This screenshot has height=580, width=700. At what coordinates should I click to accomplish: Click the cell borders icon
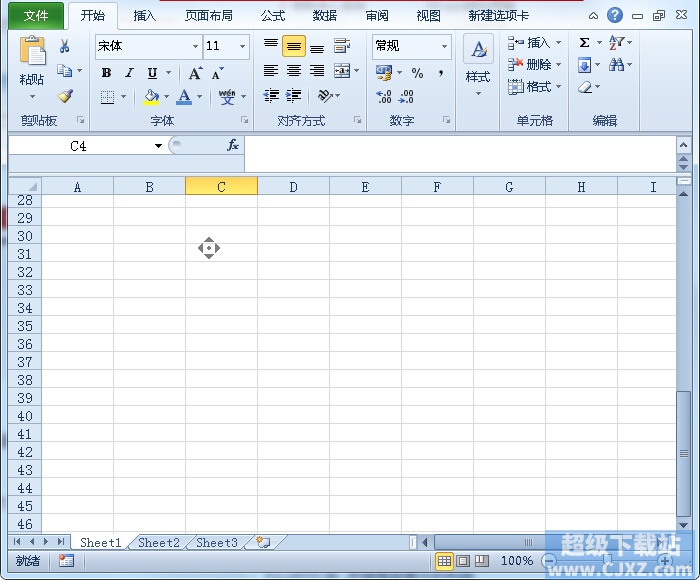[107, 96]
